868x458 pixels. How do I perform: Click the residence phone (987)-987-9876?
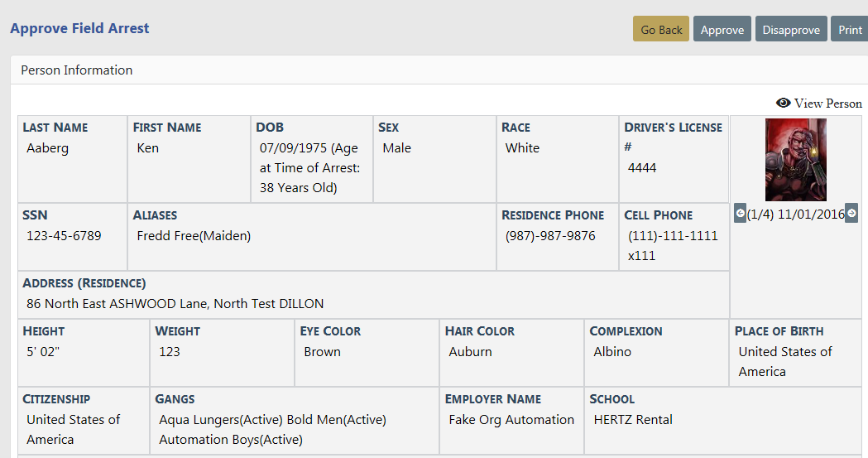(x=550, y=236)
